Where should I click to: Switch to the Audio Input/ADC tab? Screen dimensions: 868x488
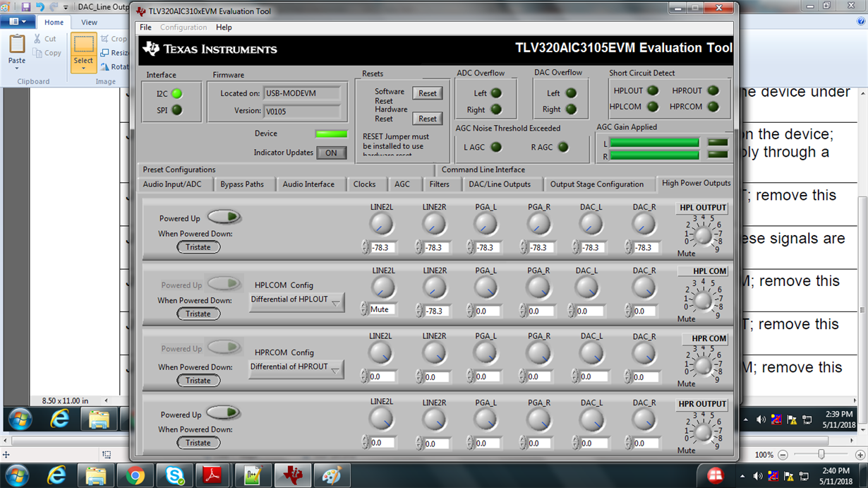[172, 184]
